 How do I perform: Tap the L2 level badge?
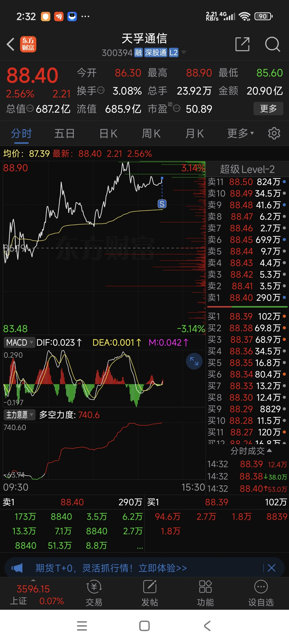pos(174,53)
